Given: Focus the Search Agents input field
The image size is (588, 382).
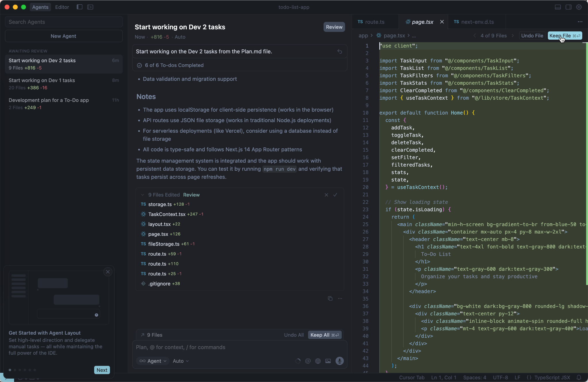Looking at the screenshot, I should (x=64, y=22).
